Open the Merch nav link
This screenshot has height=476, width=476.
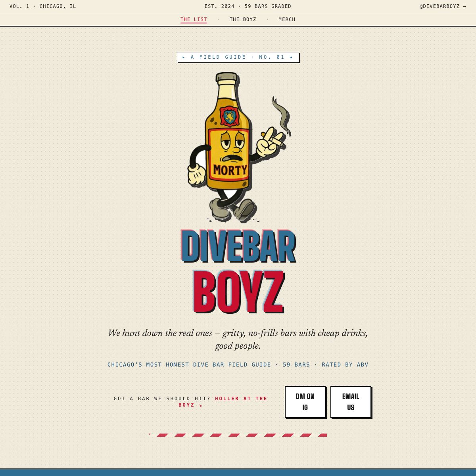click(287, 19)
